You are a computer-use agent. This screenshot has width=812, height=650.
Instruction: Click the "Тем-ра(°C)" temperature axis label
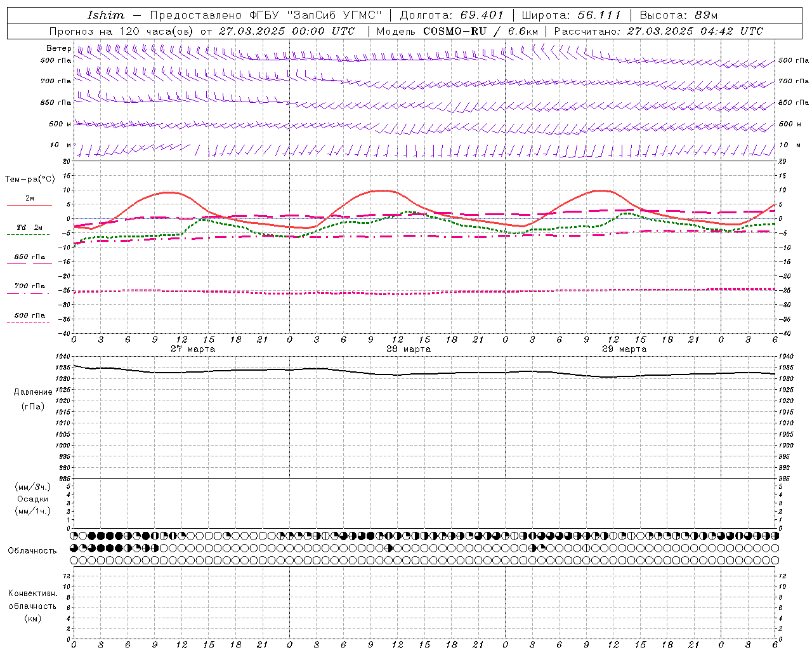[x=30, y=179]
